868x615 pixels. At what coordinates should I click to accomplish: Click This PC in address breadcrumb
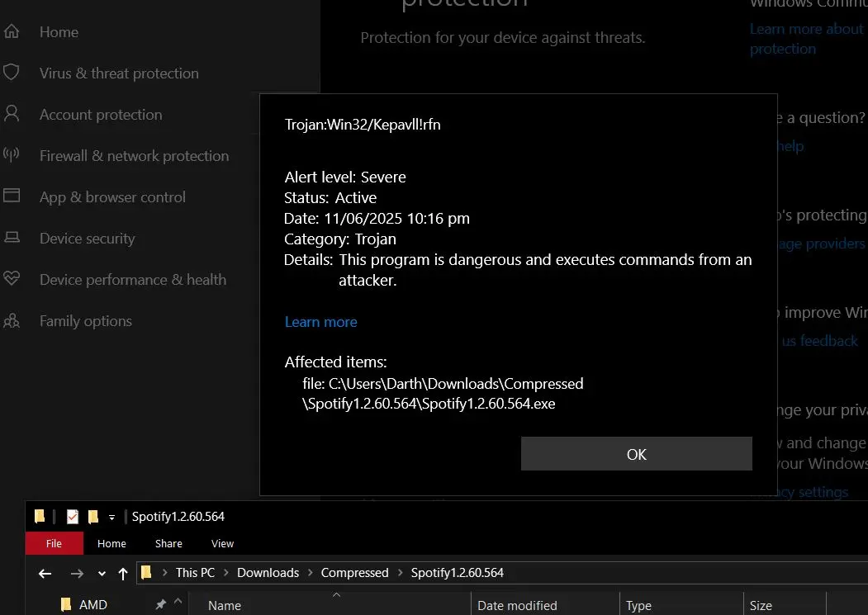195,573
